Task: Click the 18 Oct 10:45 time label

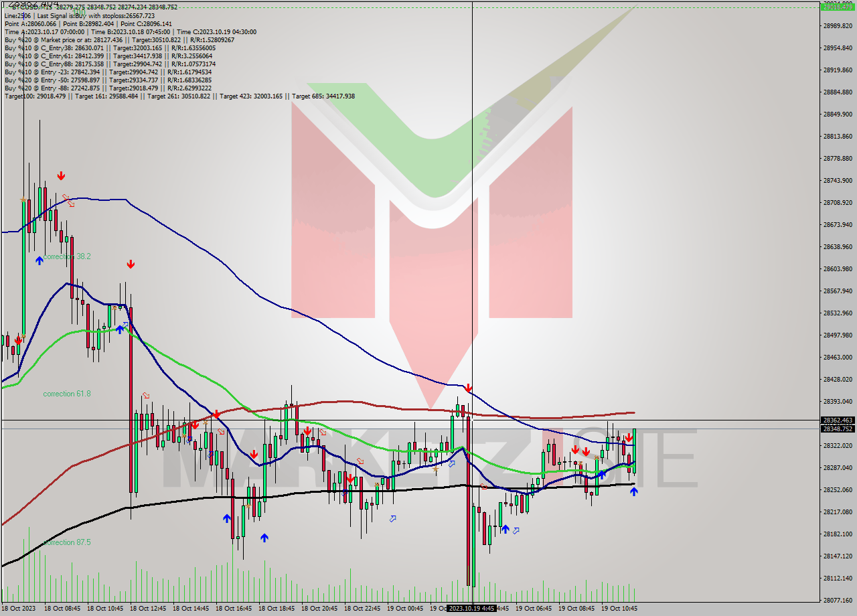Action: coord(104,609)
